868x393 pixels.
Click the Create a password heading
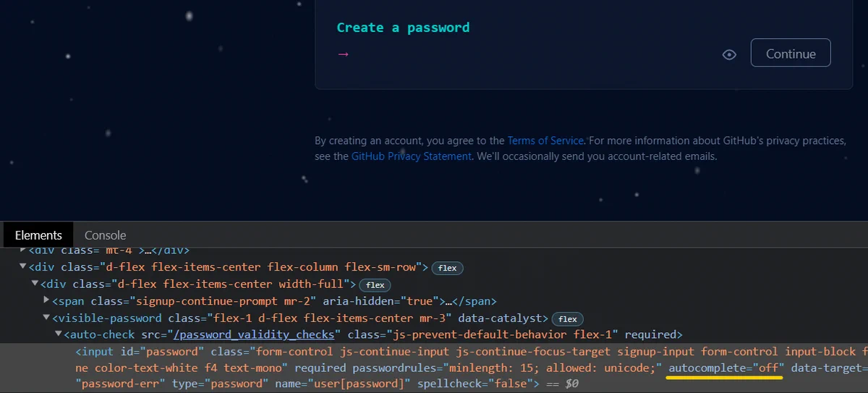(x=403, y=28)
